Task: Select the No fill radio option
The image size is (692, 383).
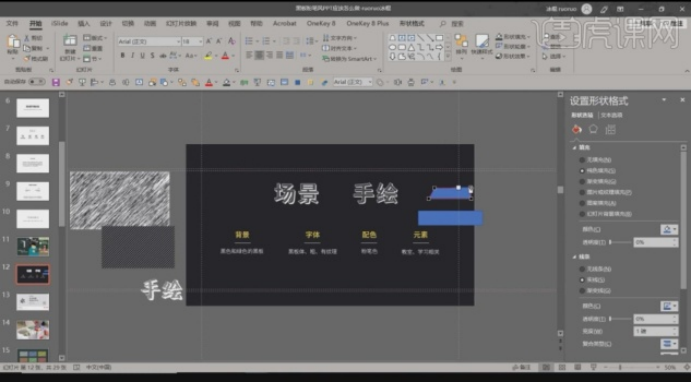Action: (x=582, y=160)
